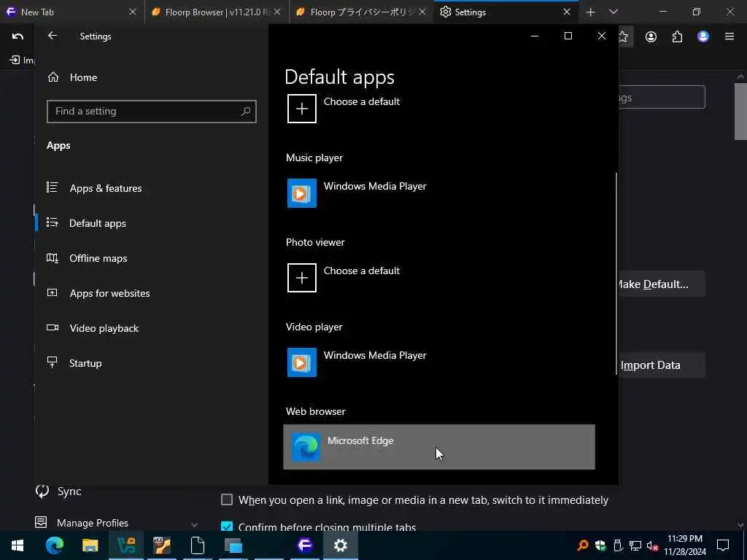Open Floorp hamburger application menu
Viewport: 747px width, 560px height.
pyautogui.click(x=729, y=36)
